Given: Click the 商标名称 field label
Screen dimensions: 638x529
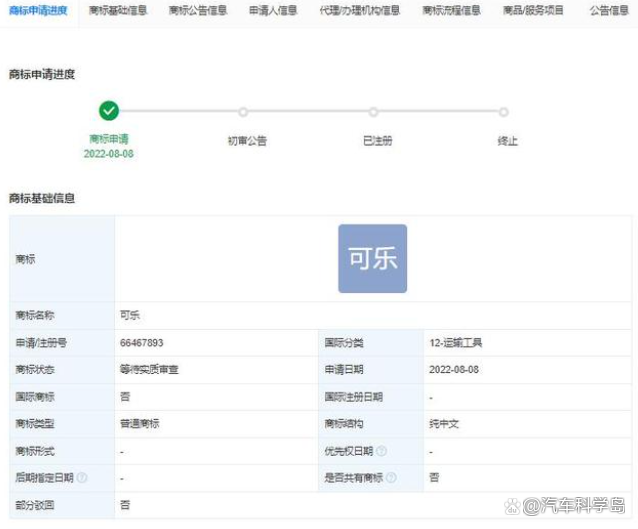Looking at the screenshot, I should click(x=35, y=315).
